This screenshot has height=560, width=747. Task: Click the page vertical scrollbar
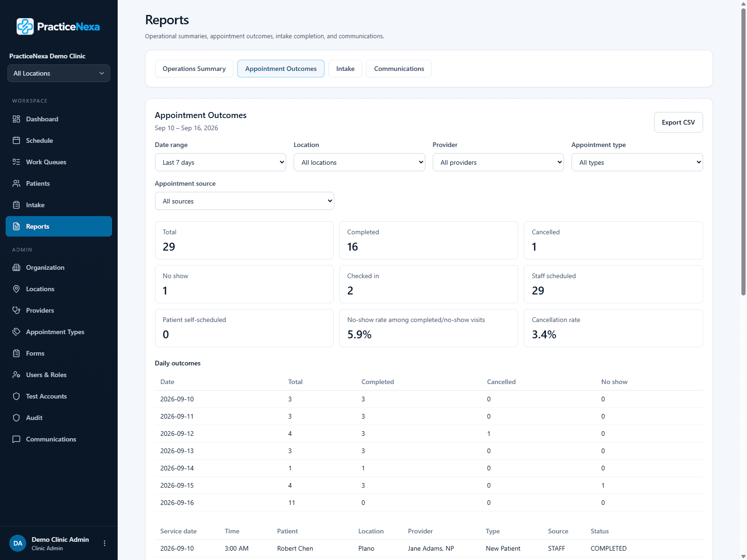coord(743,152)
